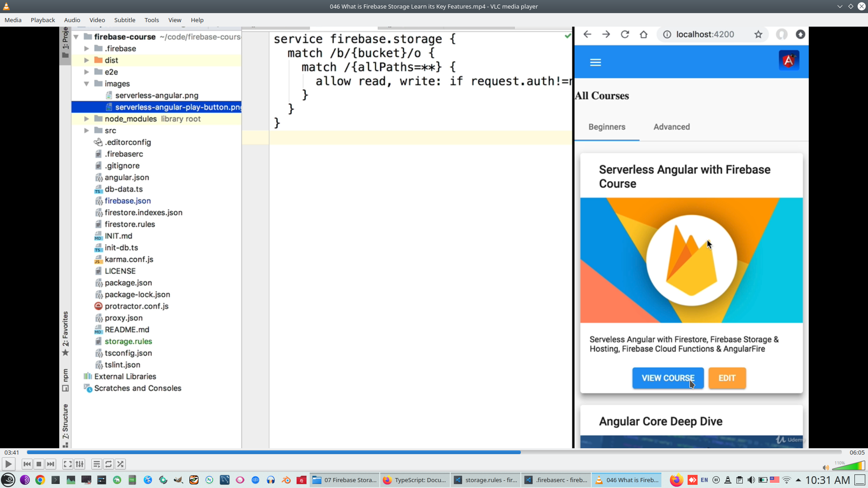Click the hamburger menu on the Angular app
The image size is (868, 488).
point(595,62)
